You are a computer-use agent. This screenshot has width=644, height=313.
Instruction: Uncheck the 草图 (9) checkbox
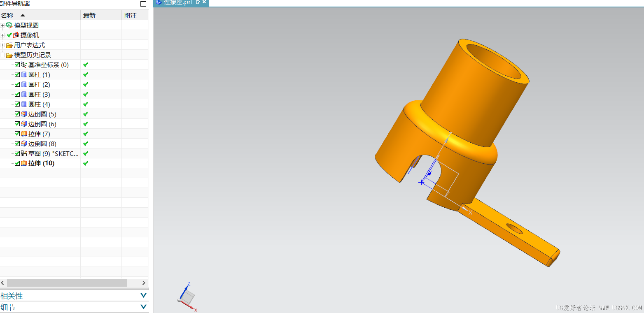[x=17, y=153]
